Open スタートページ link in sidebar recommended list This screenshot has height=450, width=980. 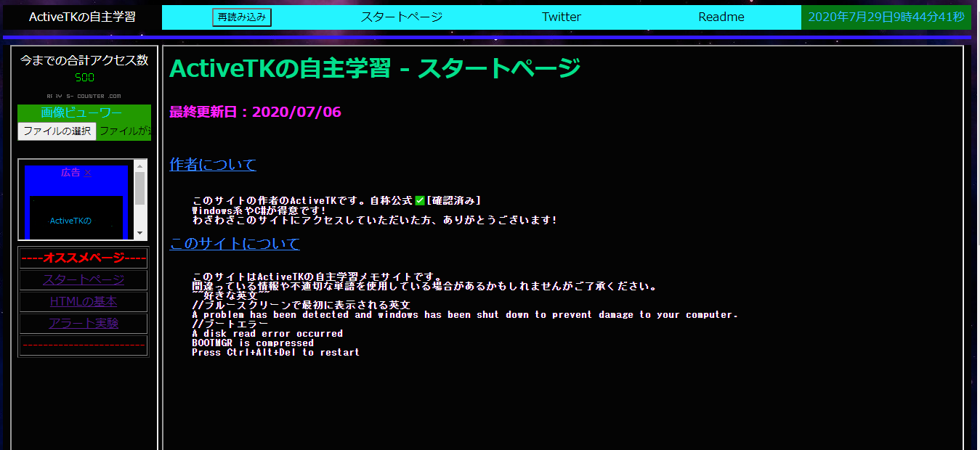(x=84, y=280)
